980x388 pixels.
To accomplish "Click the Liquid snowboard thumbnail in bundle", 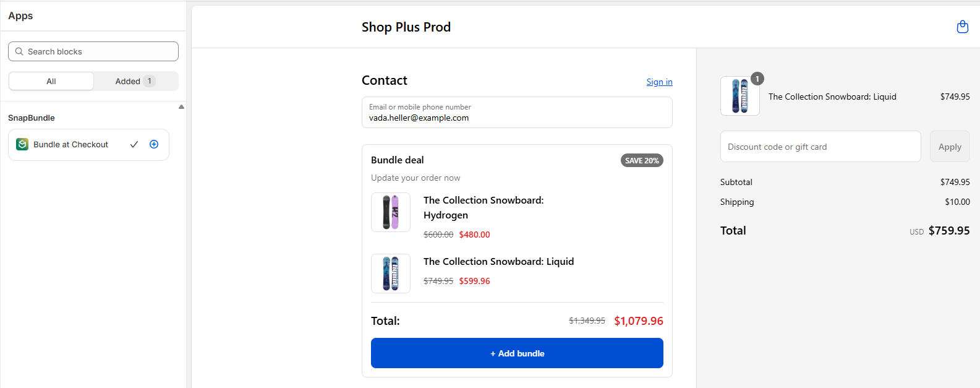I will point(390,273).
